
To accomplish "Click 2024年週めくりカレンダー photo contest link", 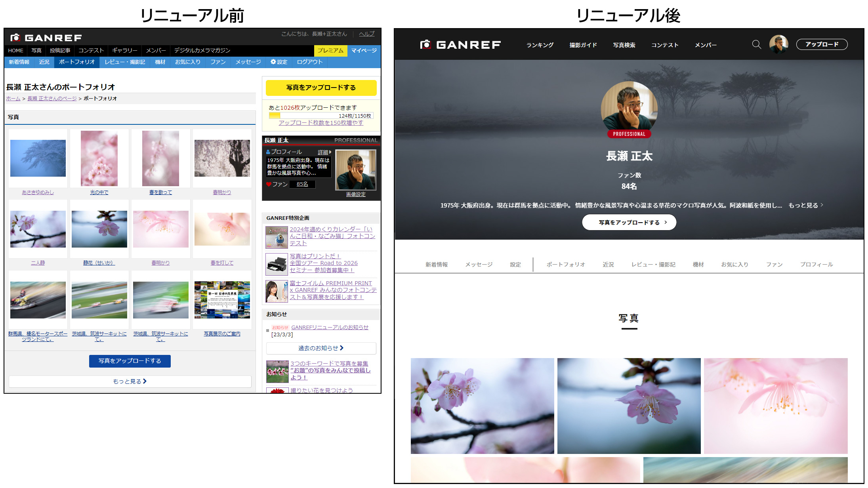I will point(332,236).
